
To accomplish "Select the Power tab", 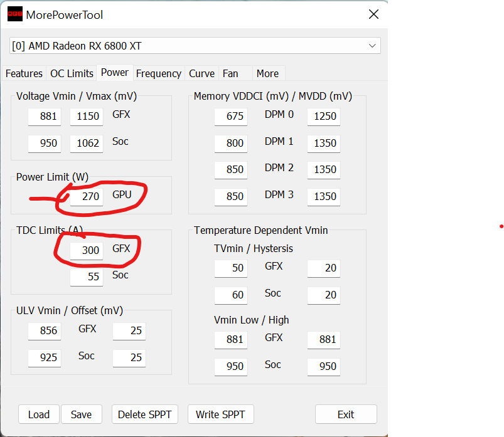I will pyautogui.click(x=115, y=73).
